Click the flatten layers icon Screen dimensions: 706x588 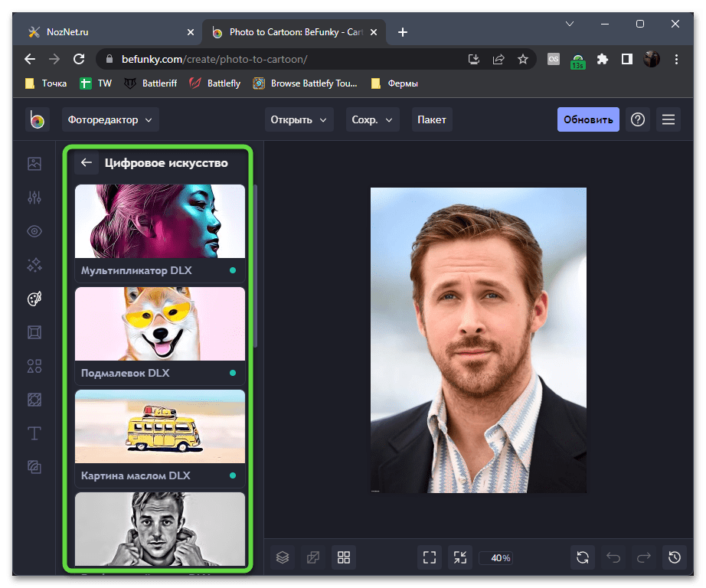313,558
